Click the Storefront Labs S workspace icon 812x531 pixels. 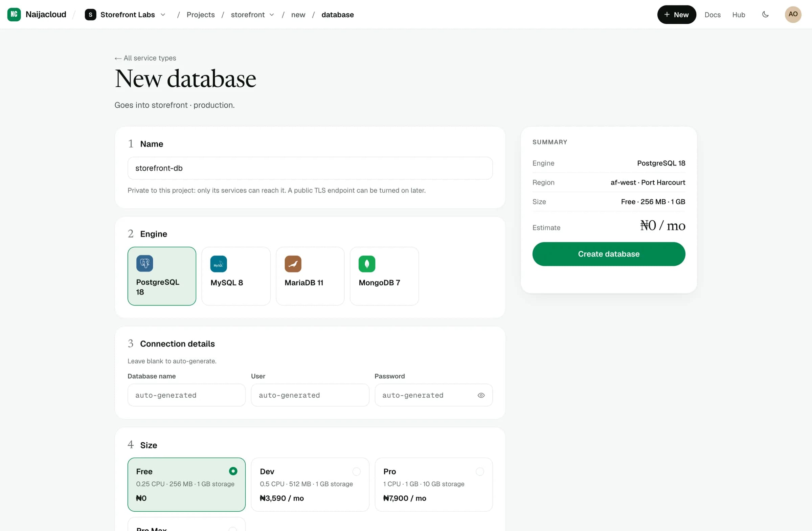tap(90, 15)
